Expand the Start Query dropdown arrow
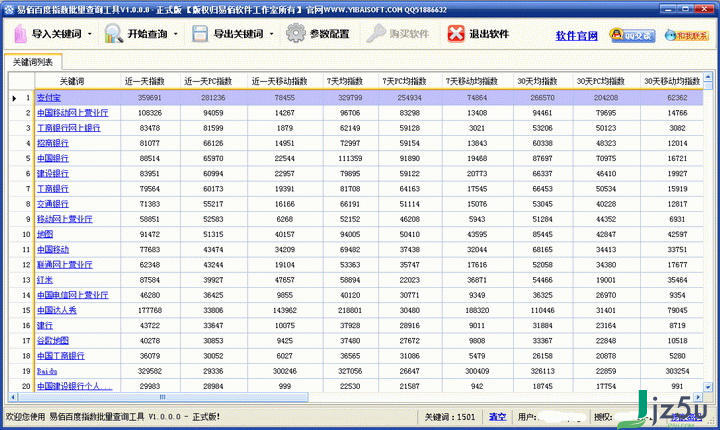Image resolution: width=720 pixels, height=430 pixels. tap(175, 34)
